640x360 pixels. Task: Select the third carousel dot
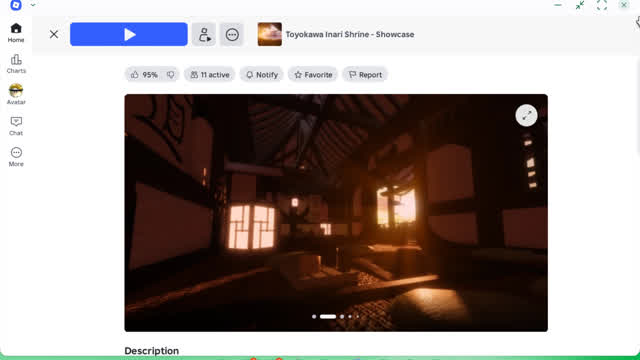(x=342, y=316)
